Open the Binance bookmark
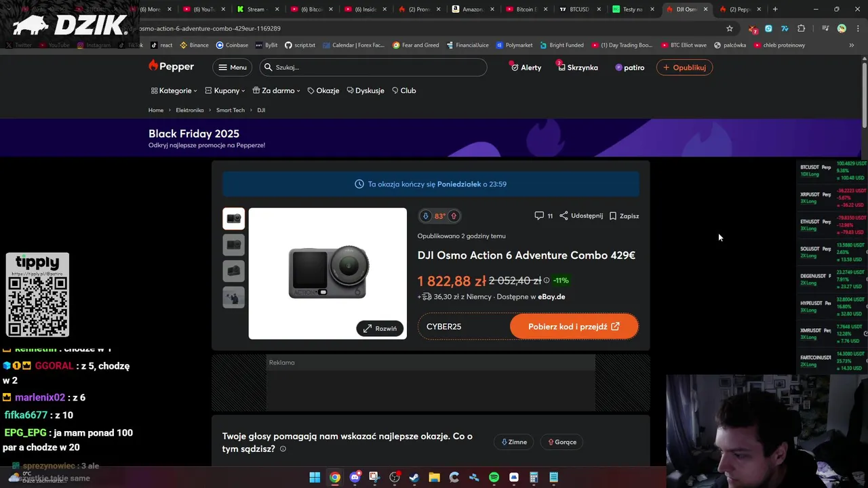 point(194,45)
